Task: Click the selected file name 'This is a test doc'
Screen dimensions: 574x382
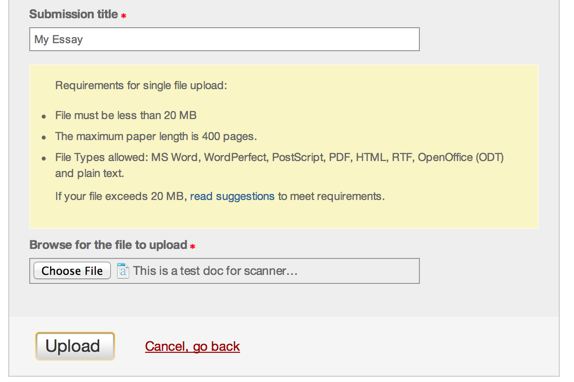Action: pyautogui.click(x=215, y=271)
